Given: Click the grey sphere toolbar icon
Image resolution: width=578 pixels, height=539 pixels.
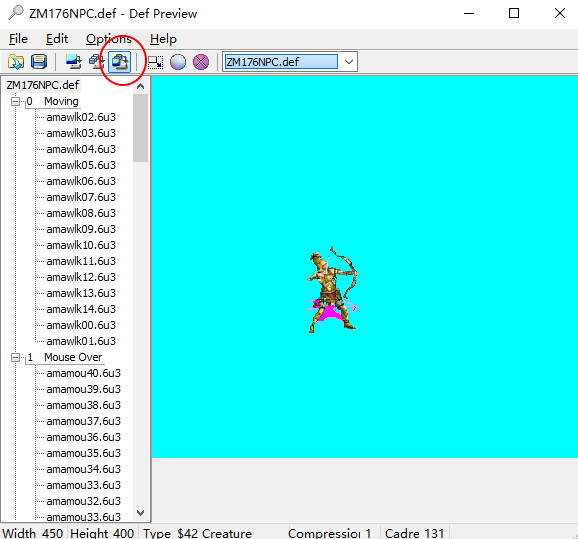Looking at the screenshot, I should click(x=178, y=62).
